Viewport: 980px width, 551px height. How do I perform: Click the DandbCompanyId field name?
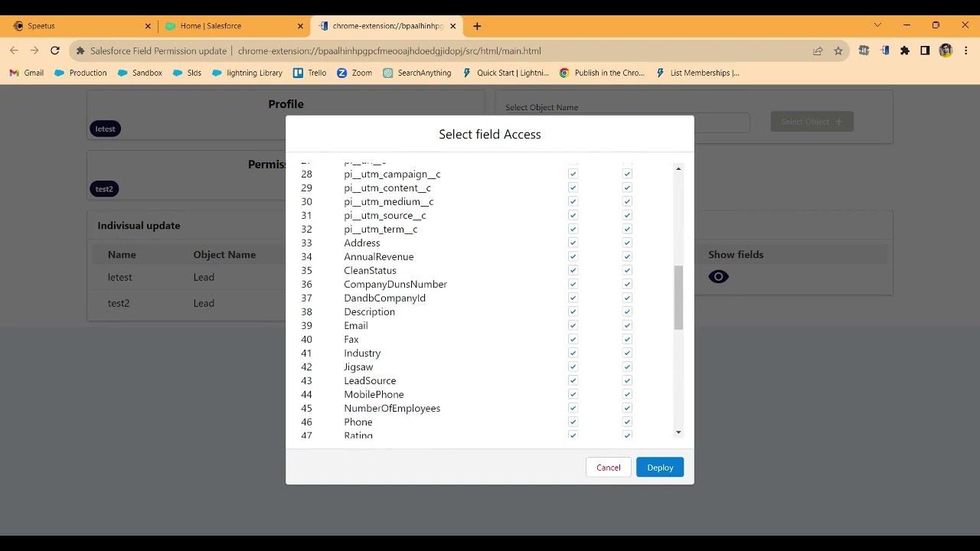tap(384, 298)
